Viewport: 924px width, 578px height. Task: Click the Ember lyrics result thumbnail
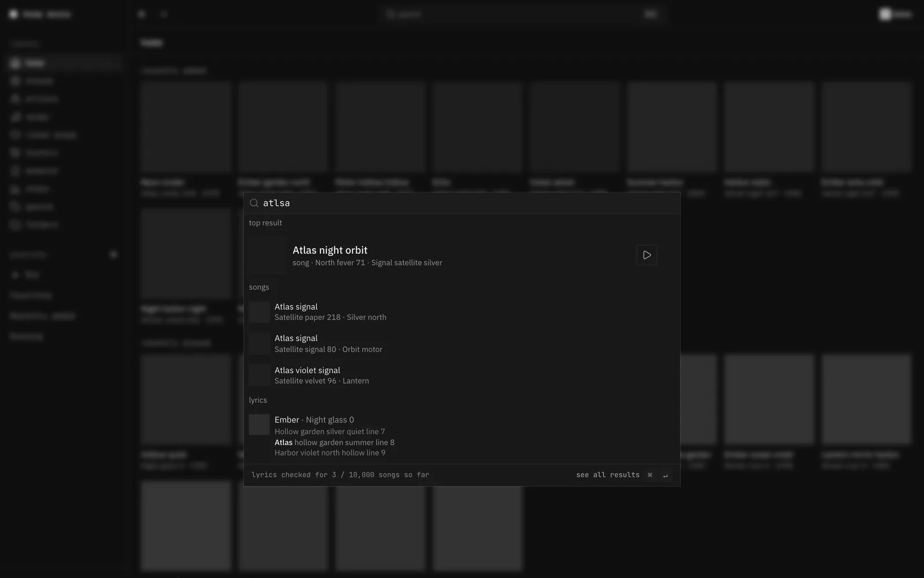(x=259, y=425)
